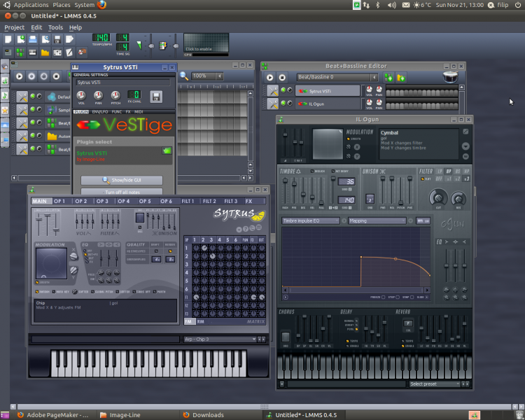Toggle Smooth under Sytrus modulation pad
Image resolution: width=525 pixels, height=420 pixels.
37,282
